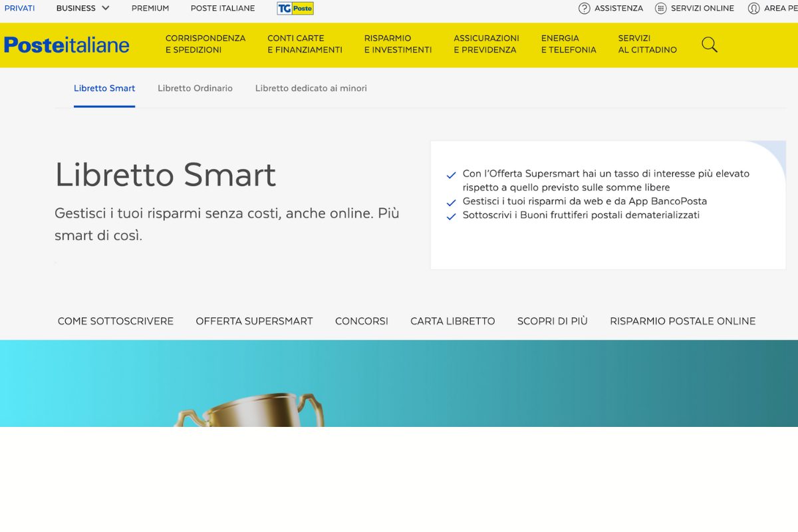Select the Libretto dedicato ai minori tab
Image resolution: width=798 pixels, height=532 pixels.
[311, 88]
